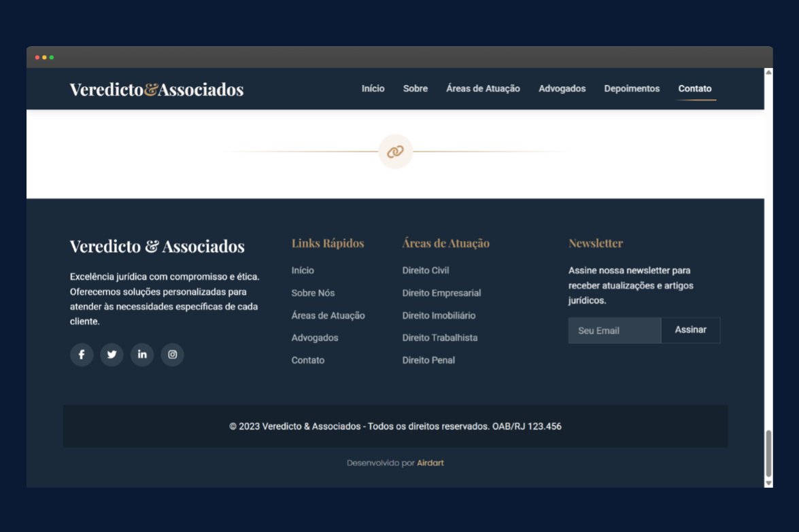799x532 pixels.
Task: Open Advogados from the top menu
Action: coord(562,88)
